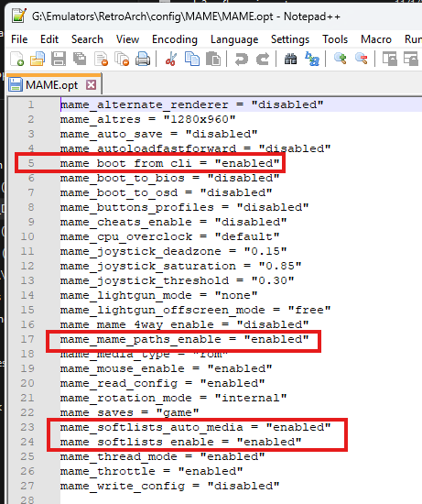Viewport: 422px width, 504px height.
Task: Toggle synchronize vertical scrolling icon
Action: (390, 60)
